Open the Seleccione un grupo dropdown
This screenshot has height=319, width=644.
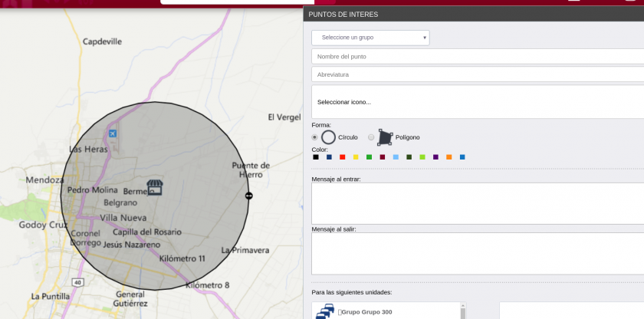(x=370, y=38)
